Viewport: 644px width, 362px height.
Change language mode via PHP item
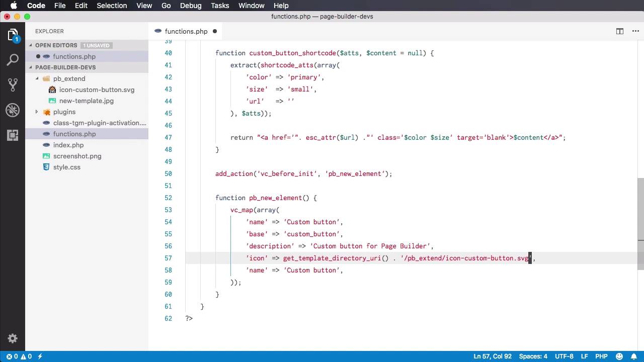pos(601,356)
